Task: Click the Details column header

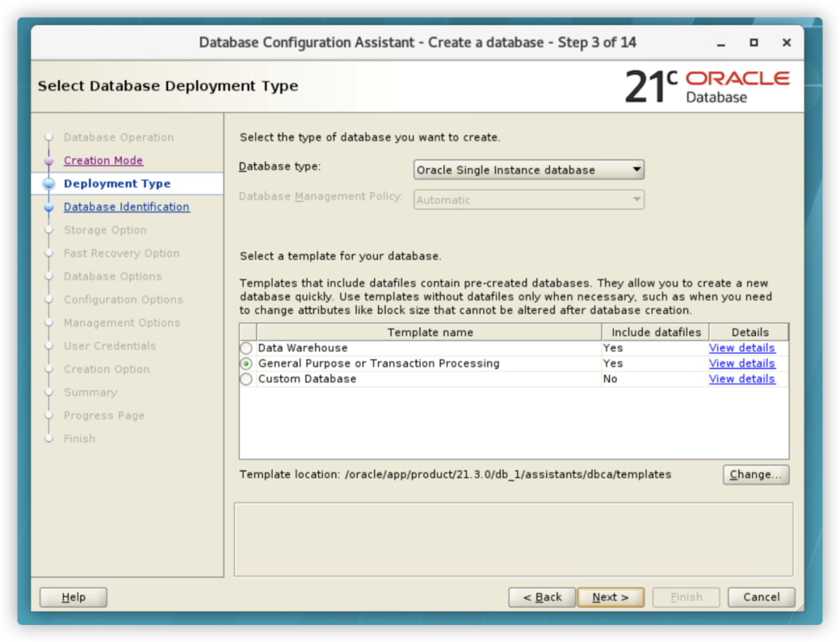Action: (750, 332)
